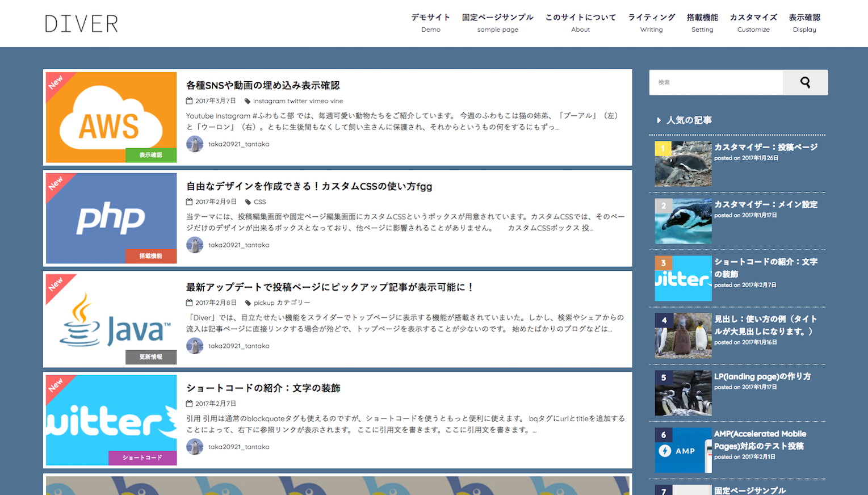
Task: Click the tag icon beside the CSS category
Action: (x=248, y=202)
